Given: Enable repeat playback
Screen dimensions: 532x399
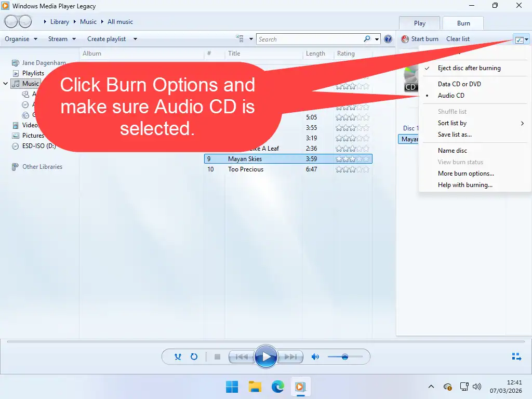Looking at the screenshot, I should coord(194,357).
